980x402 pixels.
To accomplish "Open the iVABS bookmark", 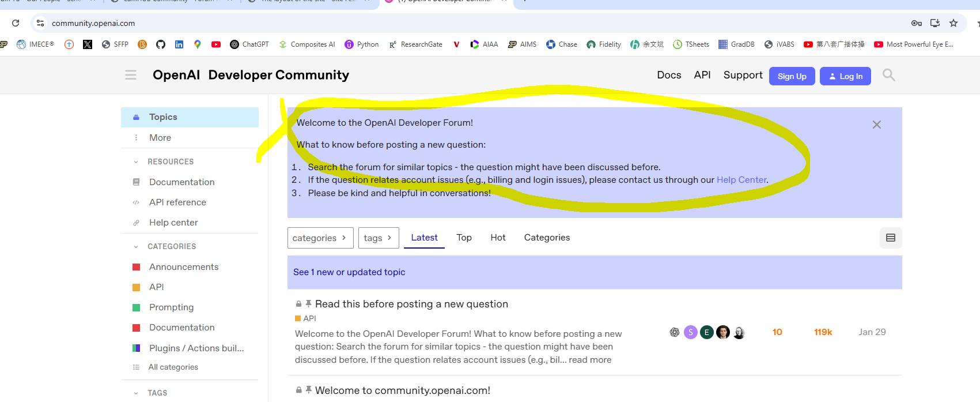I will pyautogui.click(x=779, y=44).
